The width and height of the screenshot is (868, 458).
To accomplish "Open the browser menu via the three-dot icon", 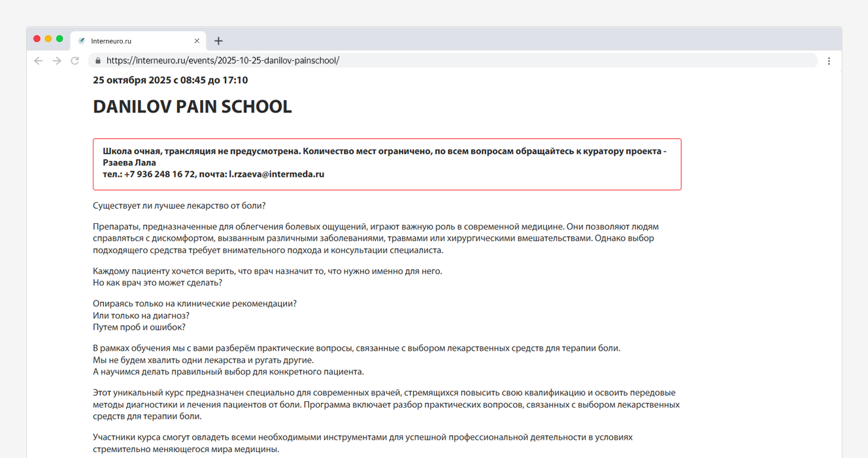I will point(829,60).
